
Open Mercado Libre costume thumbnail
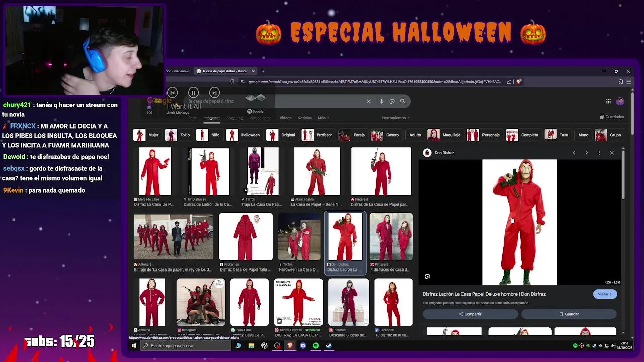pyautogui.click(x=155, y=171)
